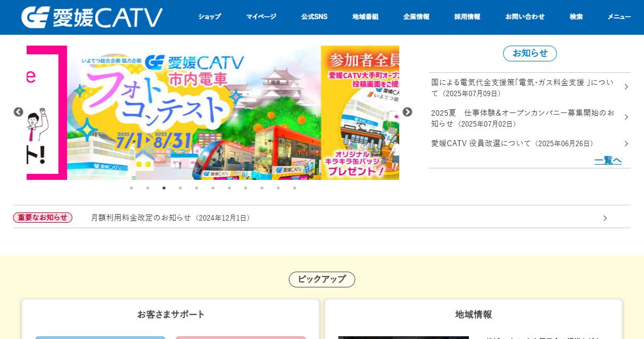Click the chevron beside the 電気・ガス料金支援 news
The height and width of the screenshot is (339, 644).
coord(627,86)
